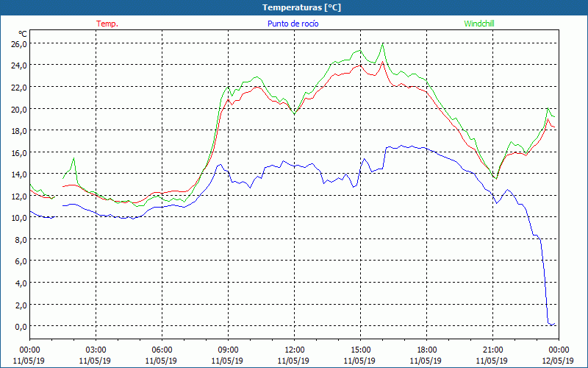The image size is (588, 368).
Task: Click the green windchill peak at 16:00
Action: point(382,44)
